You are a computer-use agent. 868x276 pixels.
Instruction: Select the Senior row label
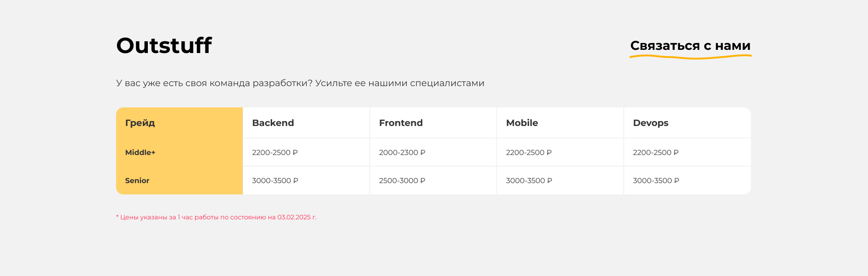(137, 180)
